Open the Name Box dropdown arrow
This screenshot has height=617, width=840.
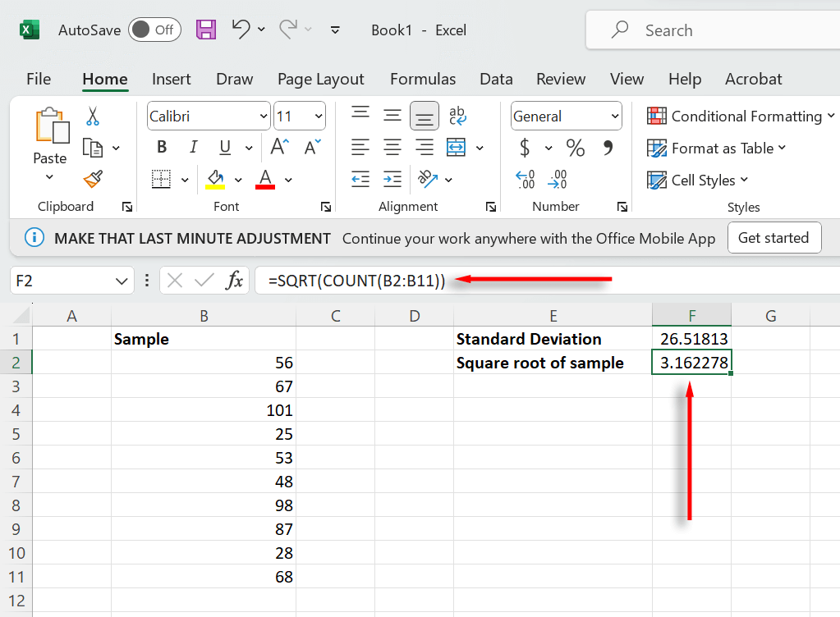(122, 281)
